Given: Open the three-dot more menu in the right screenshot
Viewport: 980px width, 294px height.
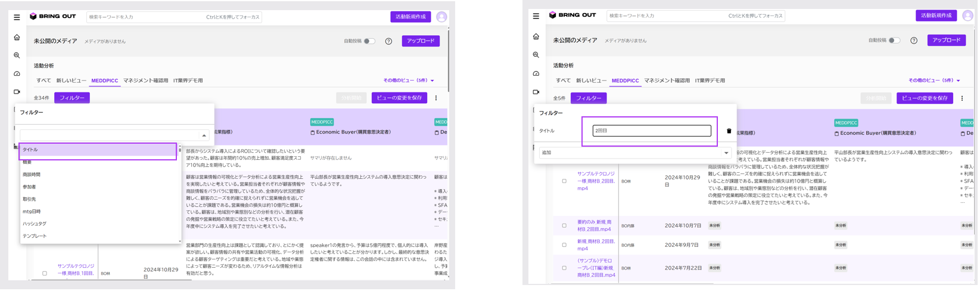Looking at the screenshot, I should pos(962,98).
